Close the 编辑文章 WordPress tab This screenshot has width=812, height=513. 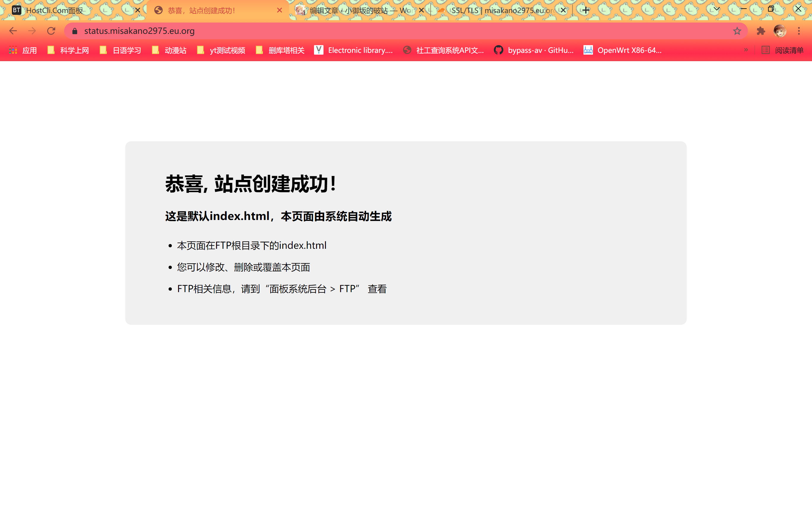(x=421, y=10)
